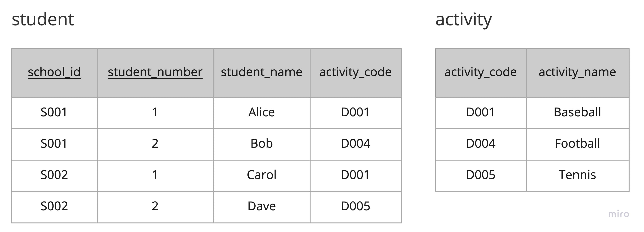Click the Baseball cell
Viewport: 644px width, 232px height.
[x=577, y=112]
